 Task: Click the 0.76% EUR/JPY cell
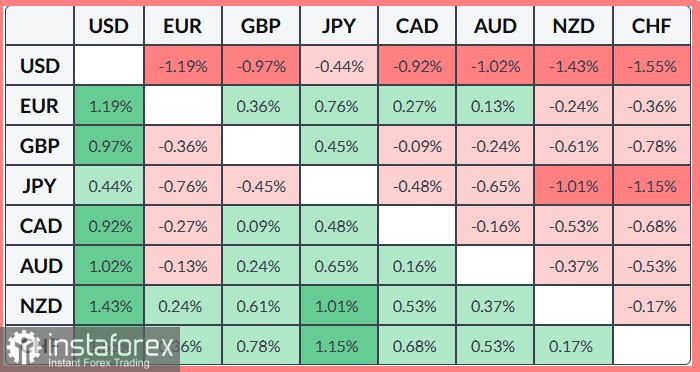(339, 106)
